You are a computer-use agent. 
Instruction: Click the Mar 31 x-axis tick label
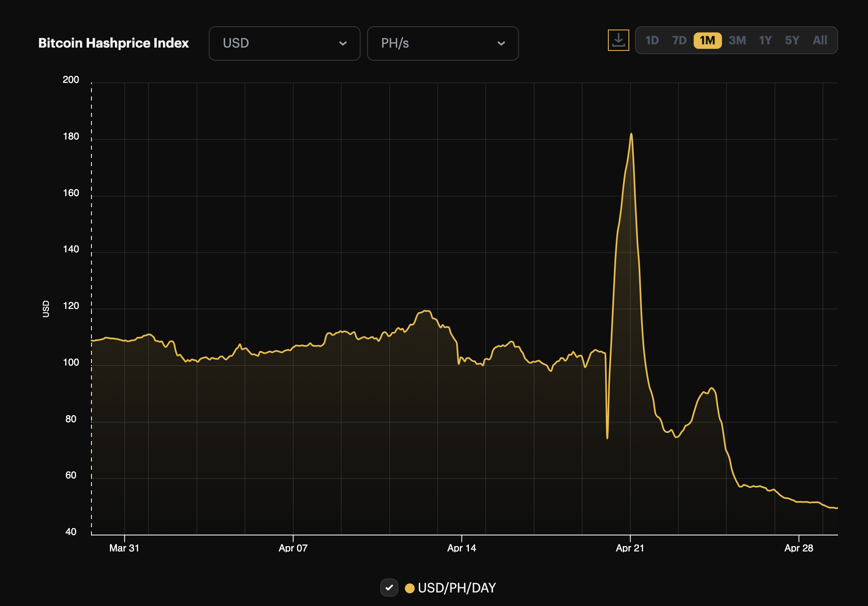pyautogui.click(x=124, y=548)
